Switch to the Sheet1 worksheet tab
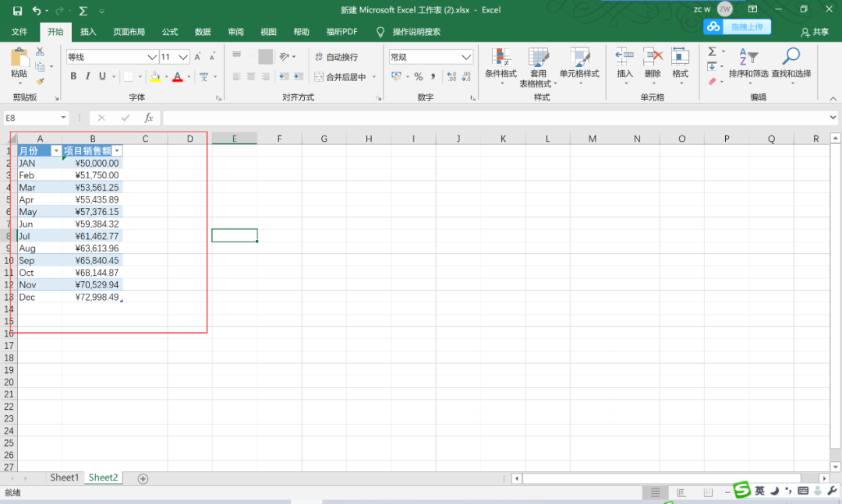The height and width of the screenshot is (504, 842). pos(64,478)
